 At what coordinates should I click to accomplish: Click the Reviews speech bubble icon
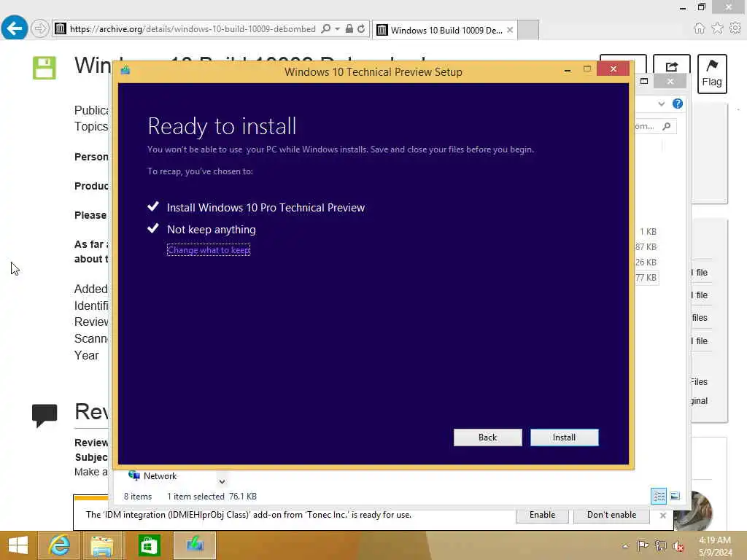pyautogui.click(x=44, y=415)
